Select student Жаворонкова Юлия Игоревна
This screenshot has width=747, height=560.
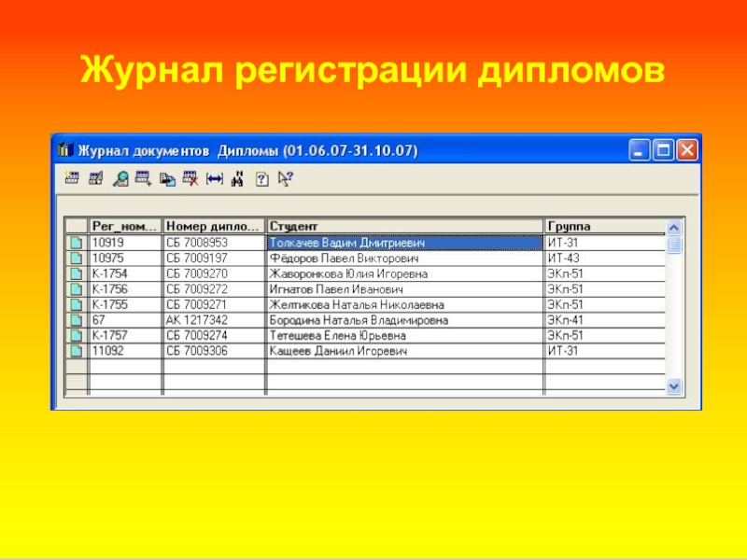[405, 273]
